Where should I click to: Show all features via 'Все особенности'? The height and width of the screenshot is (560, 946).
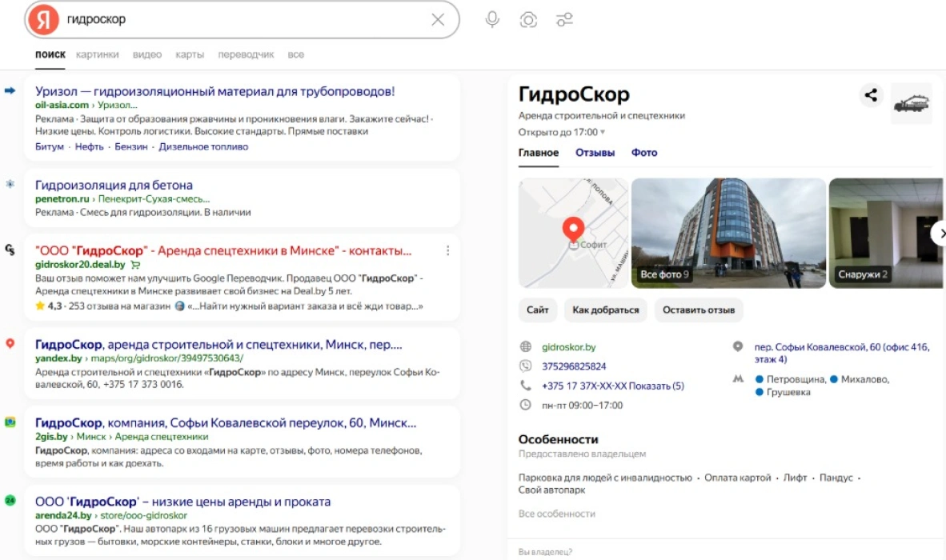[559, 514]
